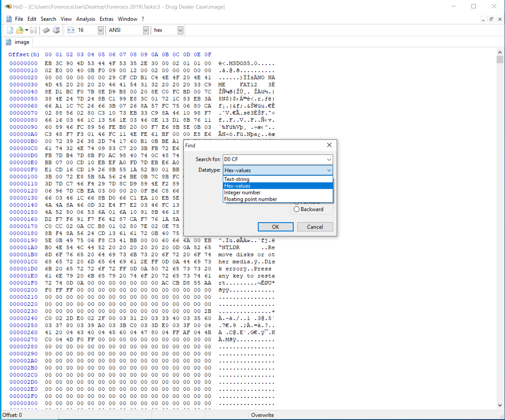Collapse the Datatype combo box arrow
This screenshot has width=505, height=420.
(329, 170)
